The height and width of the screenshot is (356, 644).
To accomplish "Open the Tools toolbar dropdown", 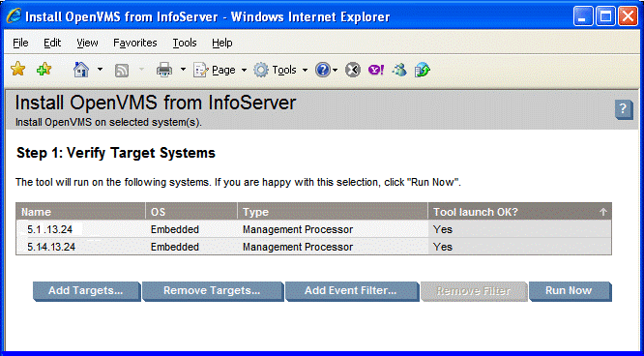I will 280,70.
